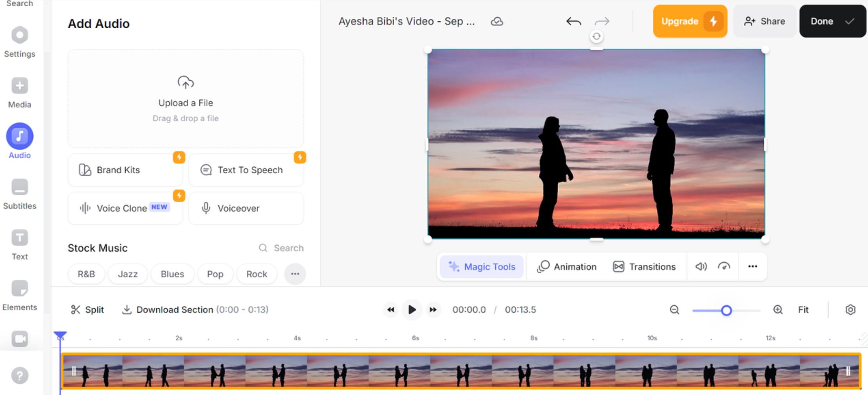Click the timeline zoom slider handle
The image size is (868, 395).
(726, 310)
